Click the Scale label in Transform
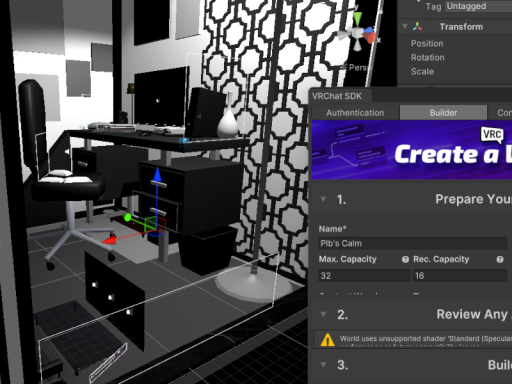Image resolution: width=512 pixels, height=384 pixels. pos(422,72)
